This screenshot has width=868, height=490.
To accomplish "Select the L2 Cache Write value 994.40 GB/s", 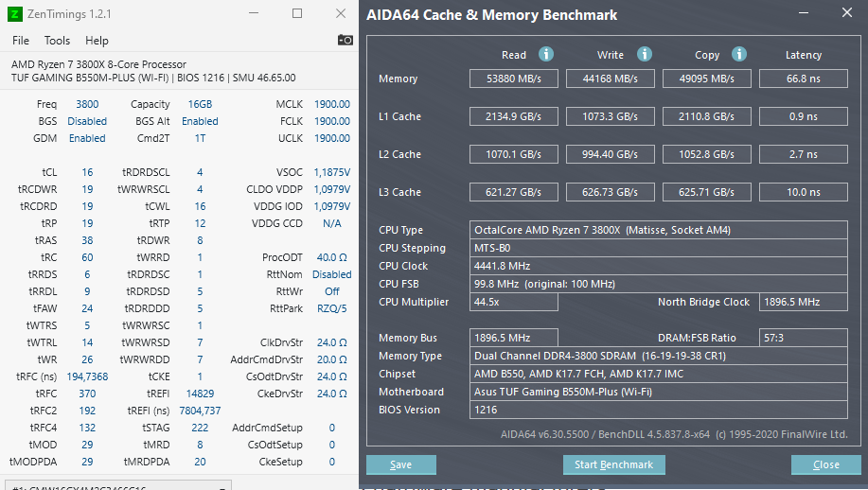I will (610, 154).
